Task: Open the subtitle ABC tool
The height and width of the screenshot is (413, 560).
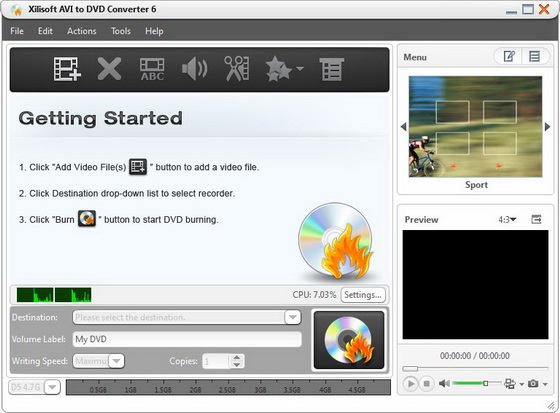Action: 152,69
